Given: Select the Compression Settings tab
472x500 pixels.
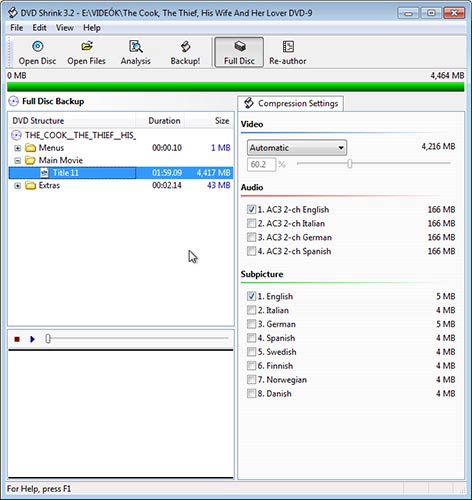Looking at the screenshot, I should tap(290, 103).
